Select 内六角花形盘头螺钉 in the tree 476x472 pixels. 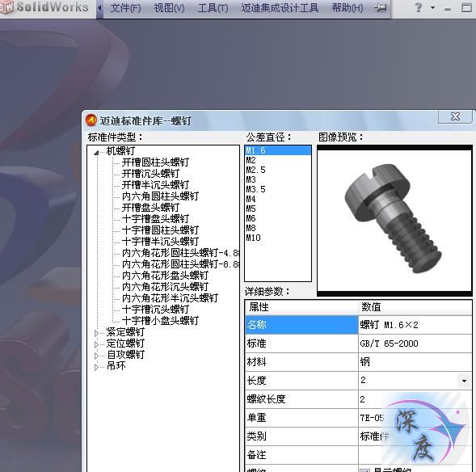[x=165, y=276]
